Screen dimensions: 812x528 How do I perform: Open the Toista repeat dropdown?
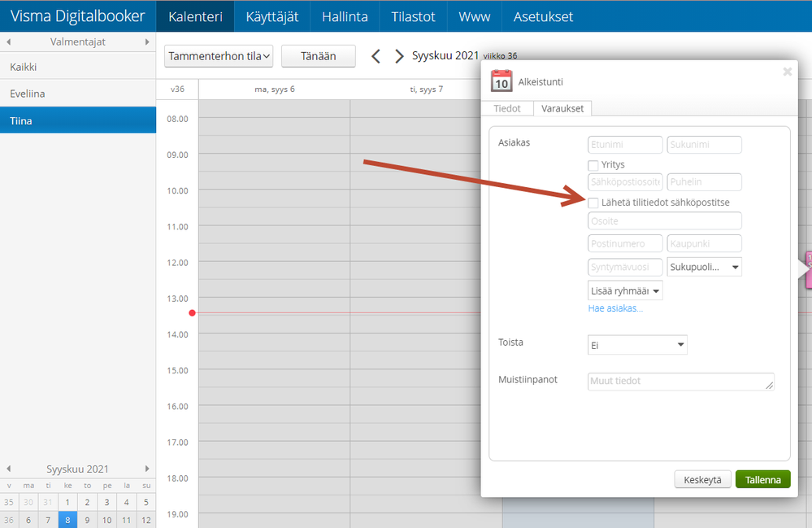637,345
